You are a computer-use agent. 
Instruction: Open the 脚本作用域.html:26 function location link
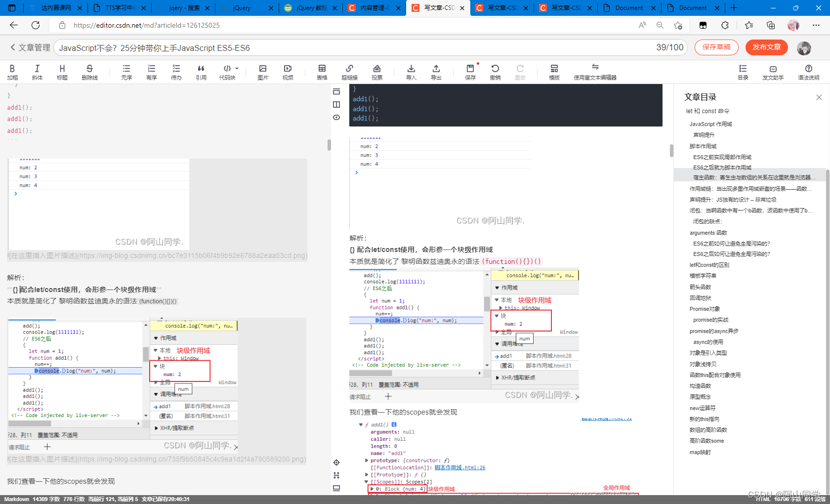click(460, 467)
